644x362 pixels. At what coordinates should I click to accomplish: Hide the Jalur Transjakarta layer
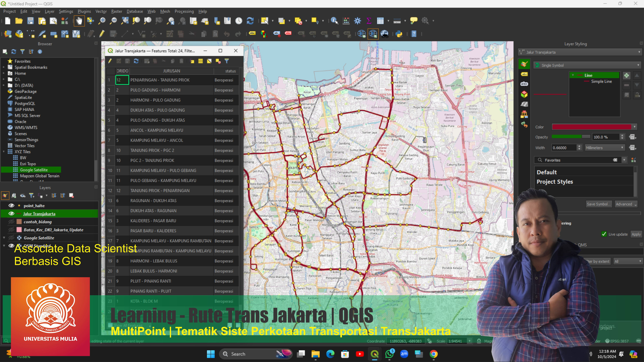(11, 214)
